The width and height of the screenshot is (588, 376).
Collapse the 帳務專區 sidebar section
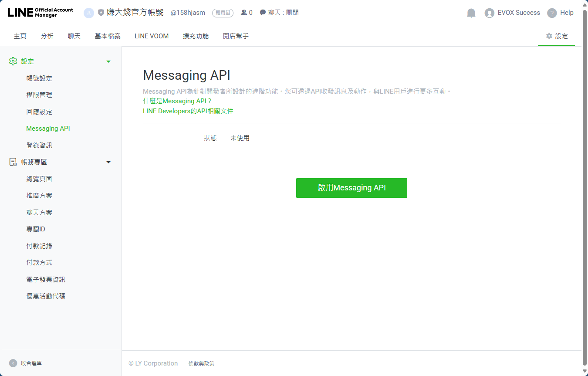[x=108, y=163]
